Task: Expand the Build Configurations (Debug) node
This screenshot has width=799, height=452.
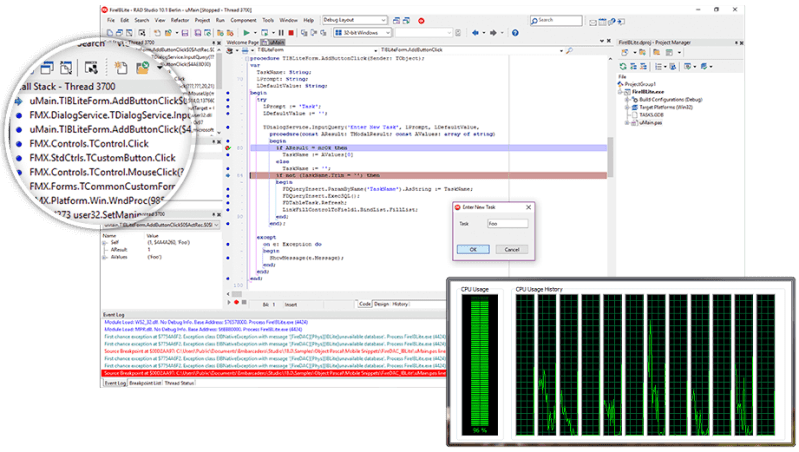Action: pos(627,100)
